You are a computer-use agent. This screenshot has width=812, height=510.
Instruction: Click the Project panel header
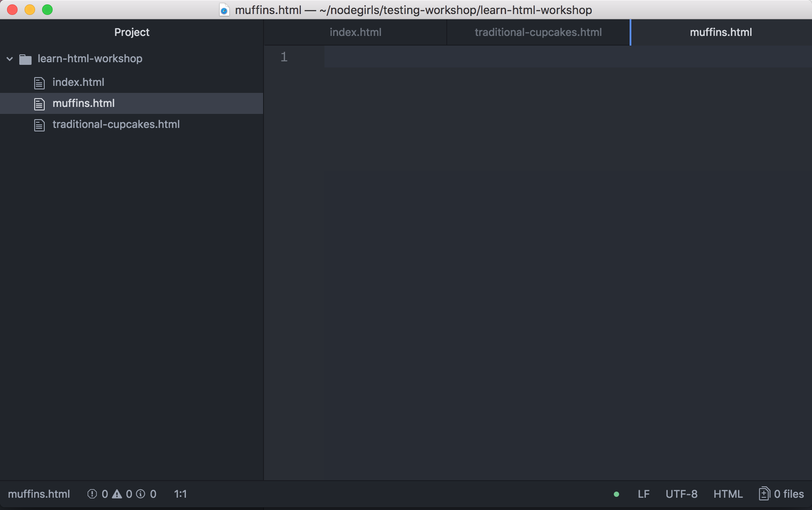(x=132, y=32)
